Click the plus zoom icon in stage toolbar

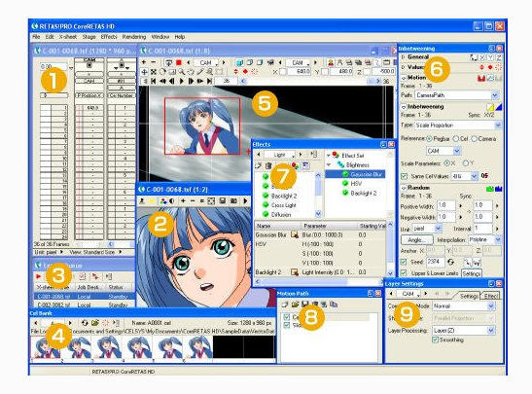click(x=144, y=62)
